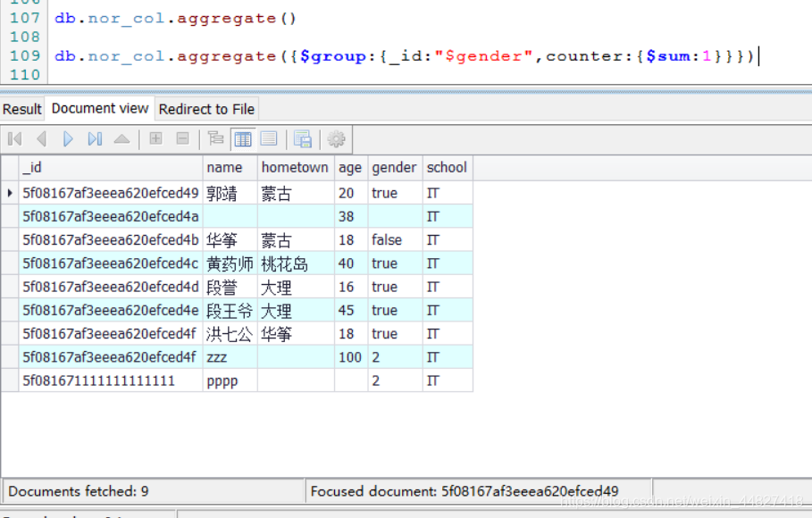Place cursor in the $group aggregate query line
812x518 pixels.
[x=404, y=55]
